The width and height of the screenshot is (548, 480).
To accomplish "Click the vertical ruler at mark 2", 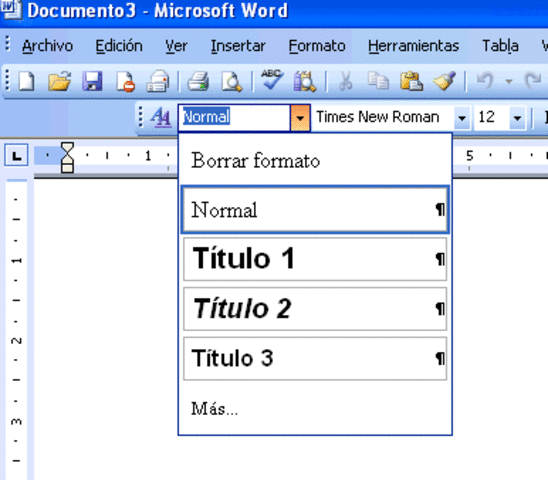I will tap(16, 340).
